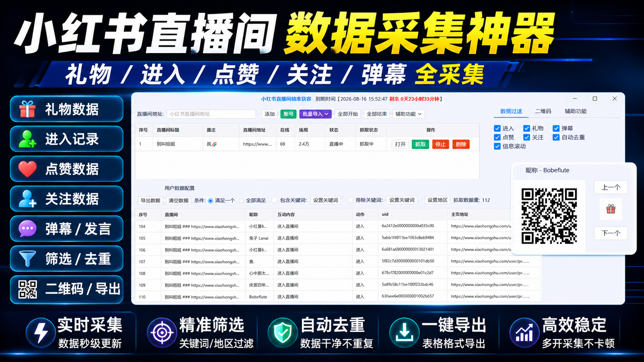The width and height of the screenshot is (644, 362).
Task: Toggle the 弹幕 filter checkbox
Action: [556, 128]
